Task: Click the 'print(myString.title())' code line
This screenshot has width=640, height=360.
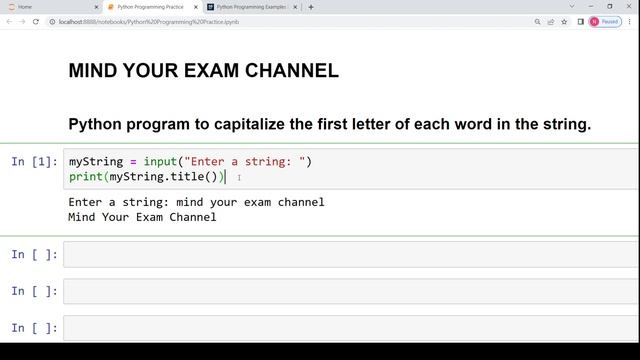Action: [x=147, y=177]
